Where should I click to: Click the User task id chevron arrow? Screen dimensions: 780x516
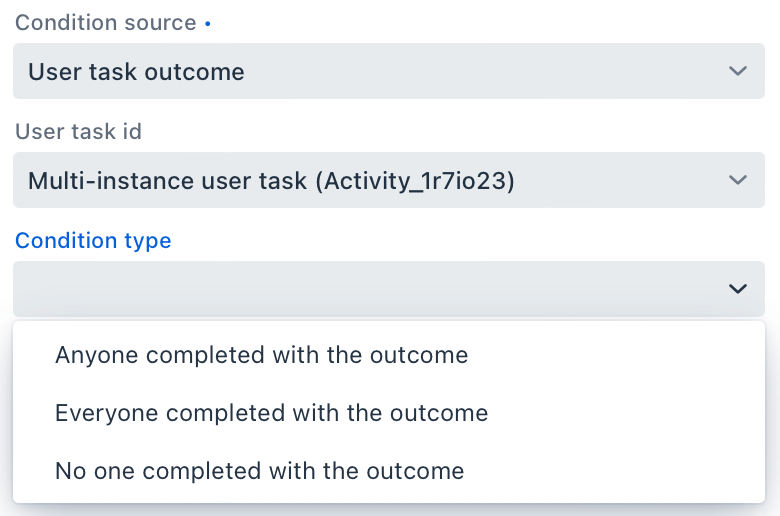pyautogui.click(x=738, y=180)
